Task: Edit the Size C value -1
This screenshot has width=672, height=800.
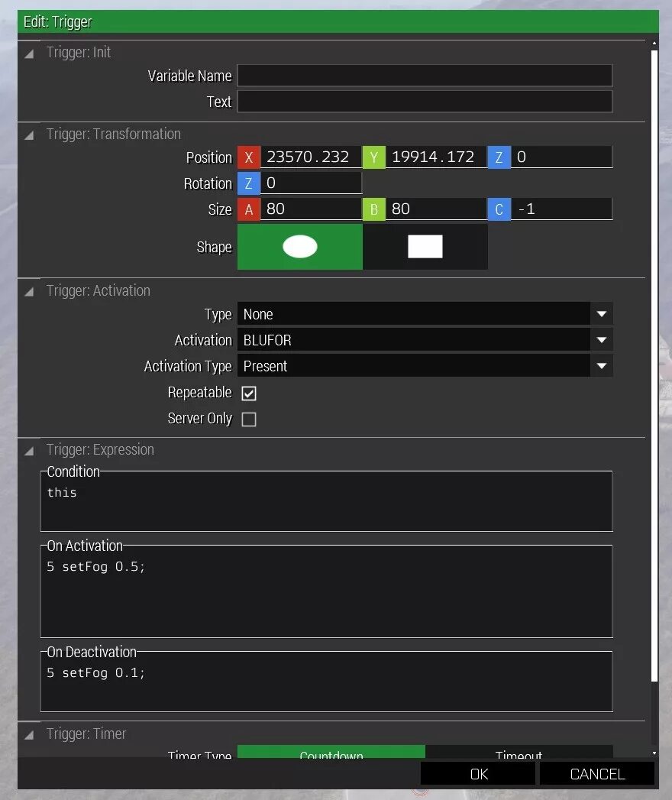Action: point(561,209)
